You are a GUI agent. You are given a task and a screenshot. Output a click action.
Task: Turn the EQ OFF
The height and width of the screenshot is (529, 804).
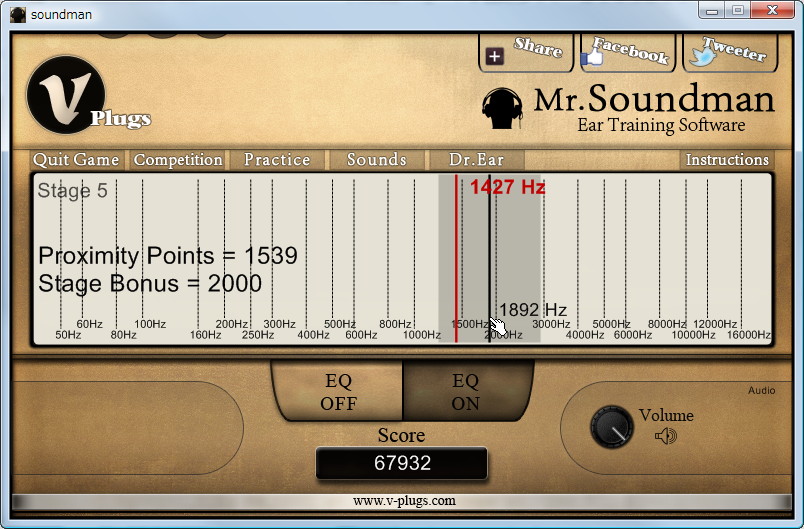338,392
